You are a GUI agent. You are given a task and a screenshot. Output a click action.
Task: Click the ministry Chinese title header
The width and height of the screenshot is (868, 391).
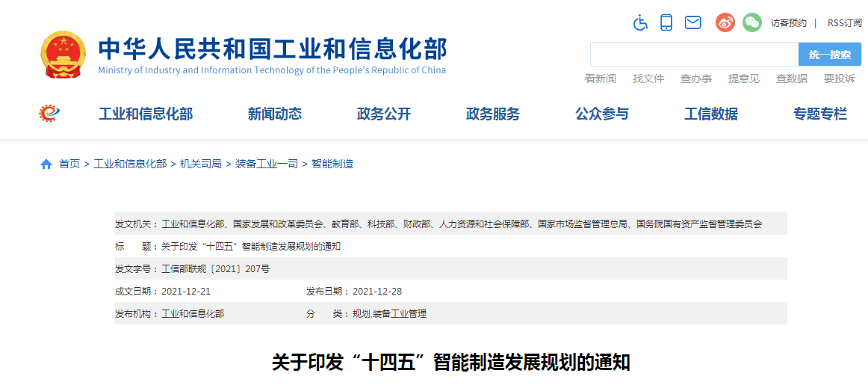pyautogui.click(x=273, y=49)
